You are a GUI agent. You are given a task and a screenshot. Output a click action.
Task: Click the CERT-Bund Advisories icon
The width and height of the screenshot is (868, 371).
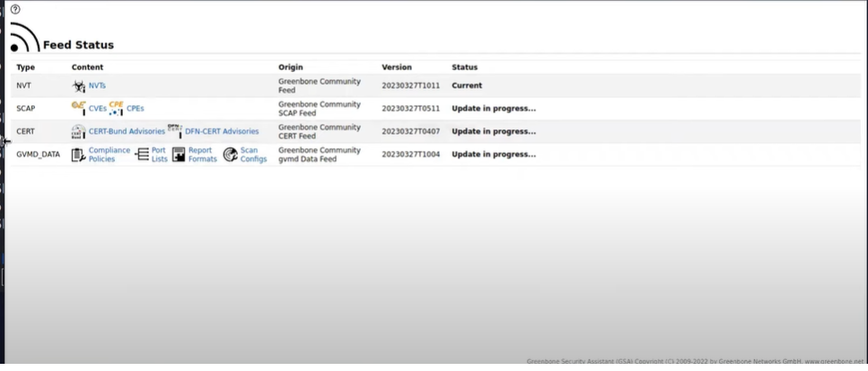79,132
